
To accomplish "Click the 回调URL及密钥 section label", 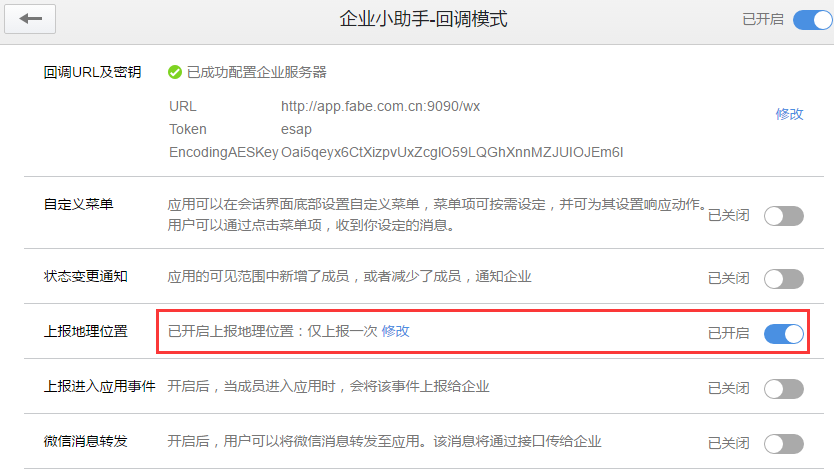I will (x=93, y=72).
